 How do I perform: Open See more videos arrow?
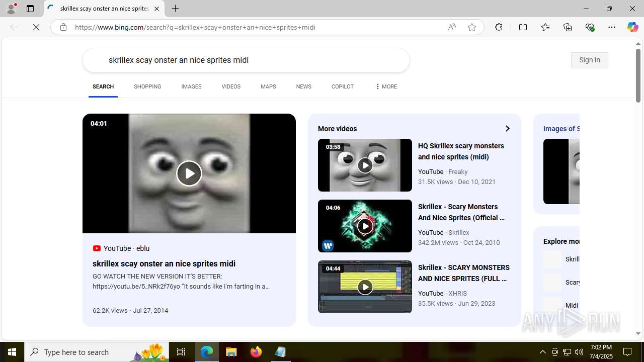507,129
